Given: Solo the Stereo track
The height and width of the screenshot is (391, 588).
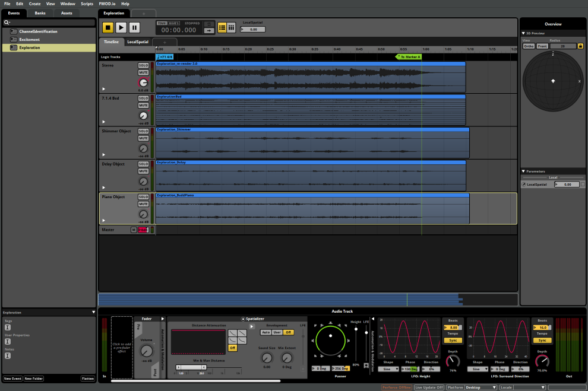Looking at the screenshot, I should pos(143,65).
